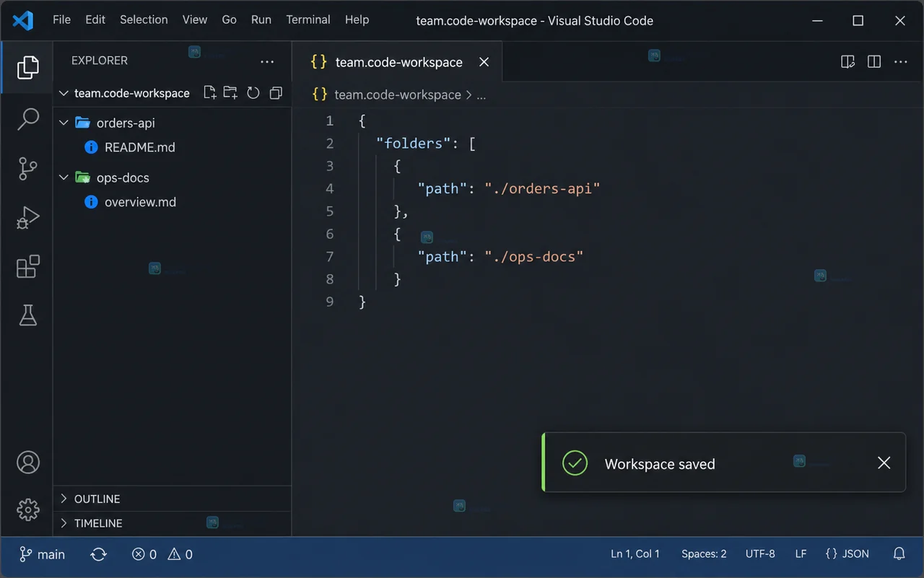
Task: Open the View menu
Action: coord(195,19)
